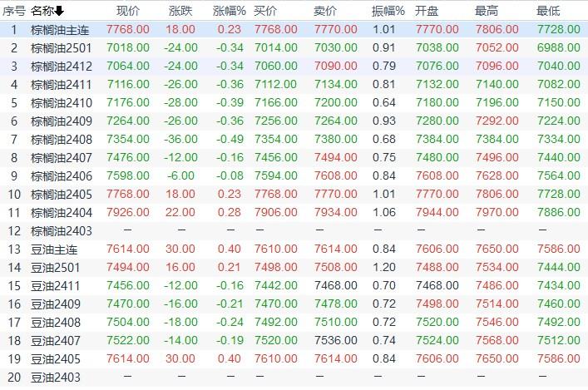Select the 棕榈油2403 contract

click(62, 231)
